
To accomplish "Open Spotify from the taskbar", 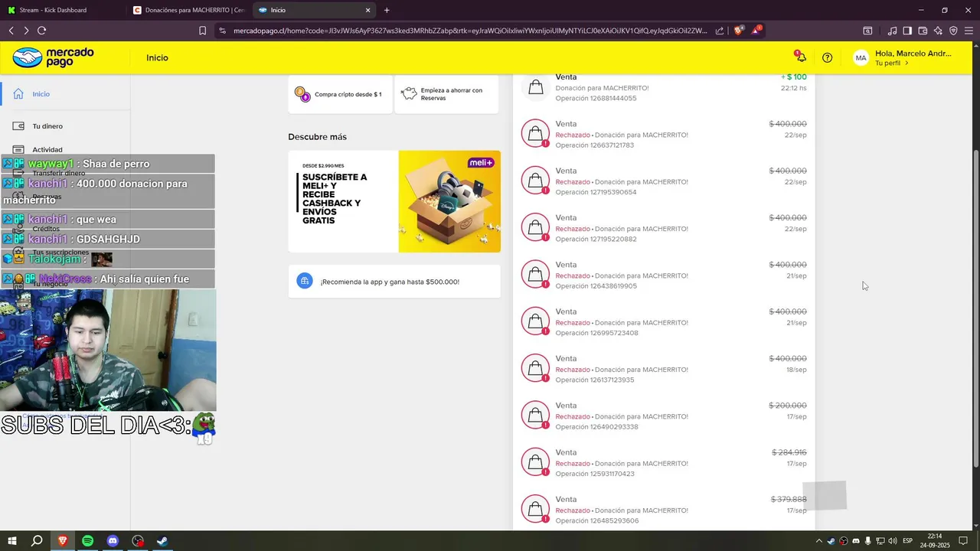I will pos(87,541).
